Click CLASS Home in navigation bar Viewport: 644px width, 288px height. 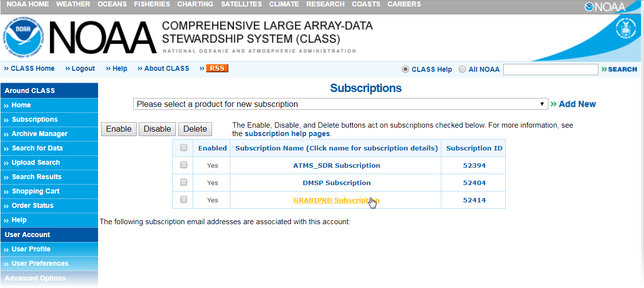coord(33,68)
